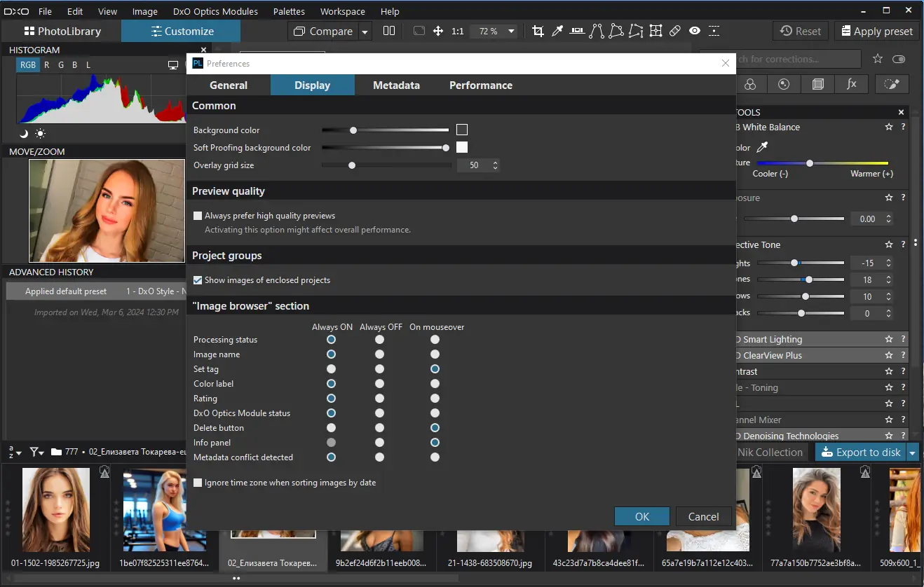Open the DxO Optics Modules menu
Image resolution: width=924 pixels, height=587 pixels.
coord(215,11)
